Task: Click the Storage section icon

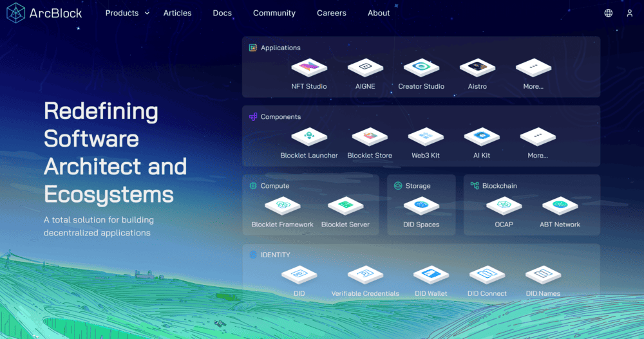Action: (x=397, y=185)
